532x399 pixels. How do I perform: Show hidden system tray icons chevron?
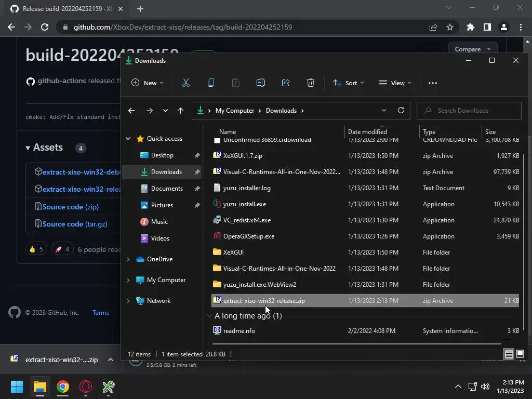[x=458, y=387]
